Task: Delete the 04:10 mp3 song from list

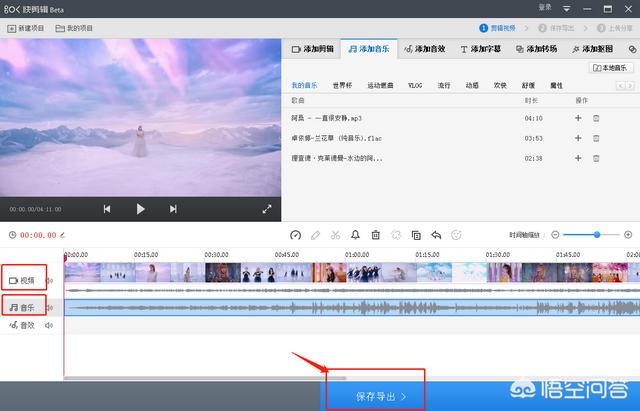Action: click(x=596, y=118)
